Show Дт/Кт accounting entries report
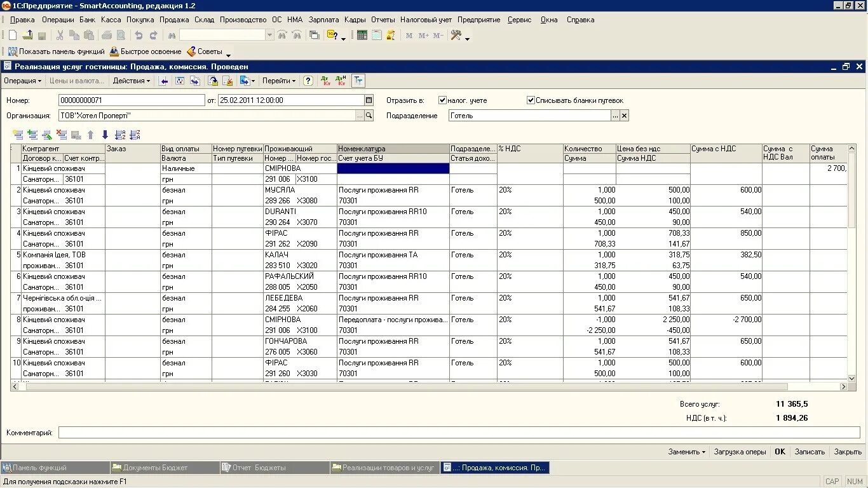Viewport: 868px width, 488px height. pos(326,81)
